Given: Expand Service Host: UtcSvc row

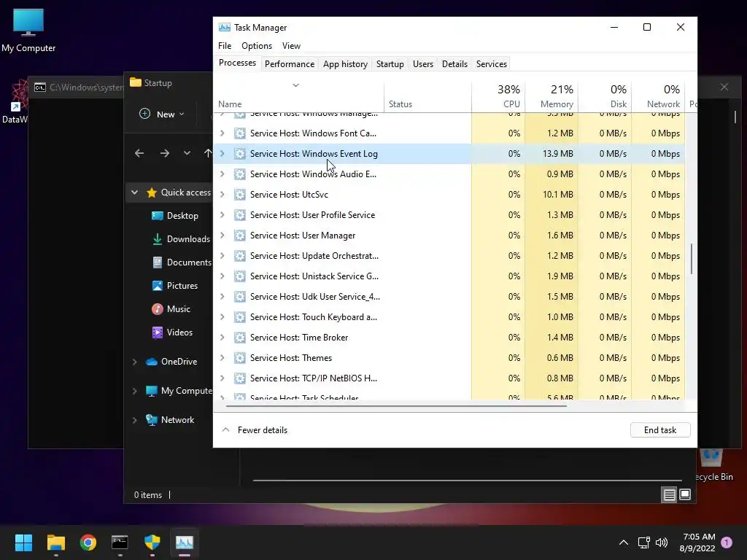Looking at the screenshot, I should [x=222, y=195].
